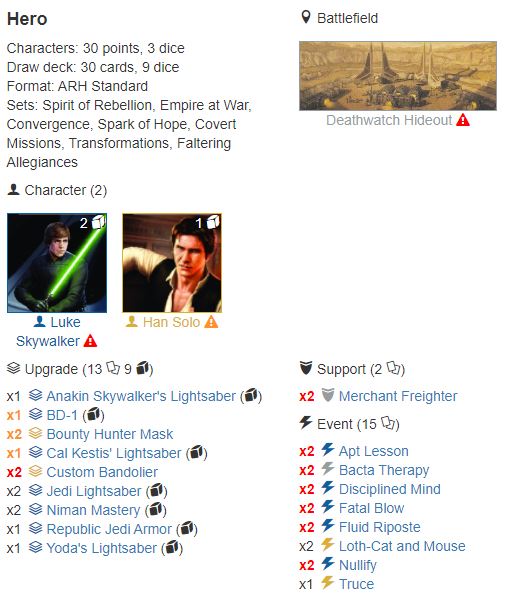Open the Niman Mastery card link
The height and width of the screenshot is (611, 529).
(x=93, y=510)
